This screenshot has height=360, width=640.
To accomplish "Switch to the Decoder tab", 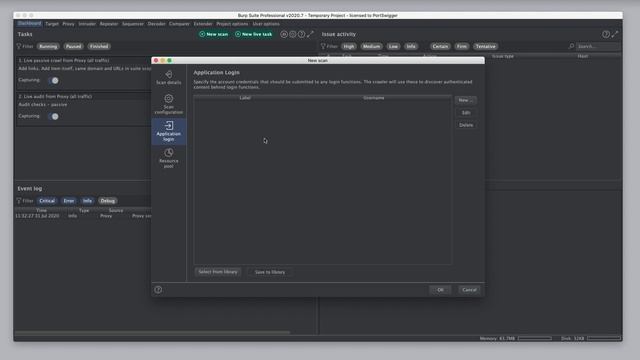I will tap(156, 24).
